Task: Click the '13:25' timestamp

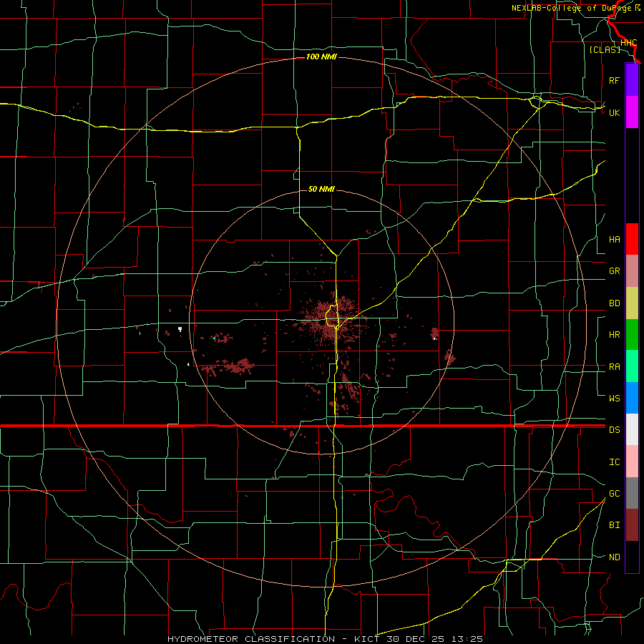Action: pos(467,639)
